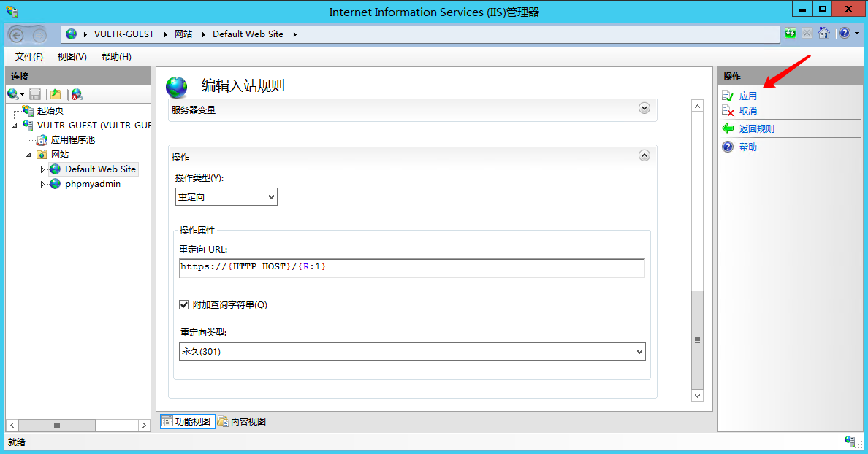Click Default Web Site in address breadcrumb
The image size is (868, 454).
[248, 34]
